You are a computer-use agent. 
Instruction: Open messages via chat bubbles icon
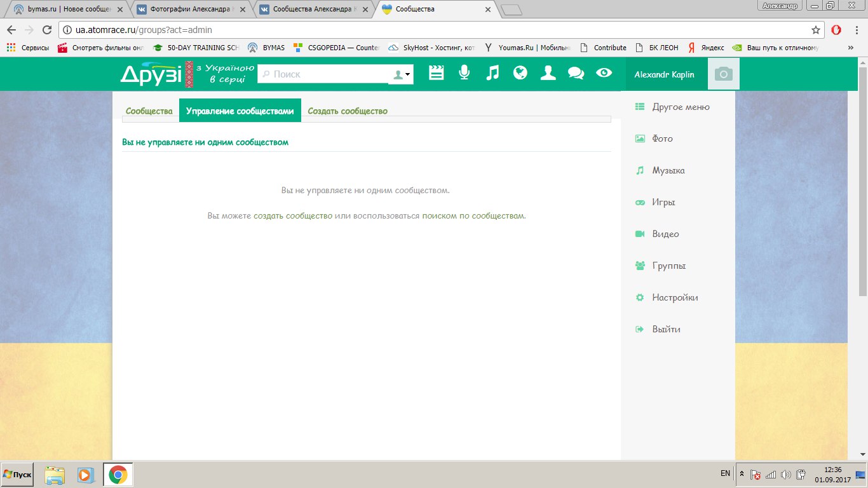coord(576,73)
